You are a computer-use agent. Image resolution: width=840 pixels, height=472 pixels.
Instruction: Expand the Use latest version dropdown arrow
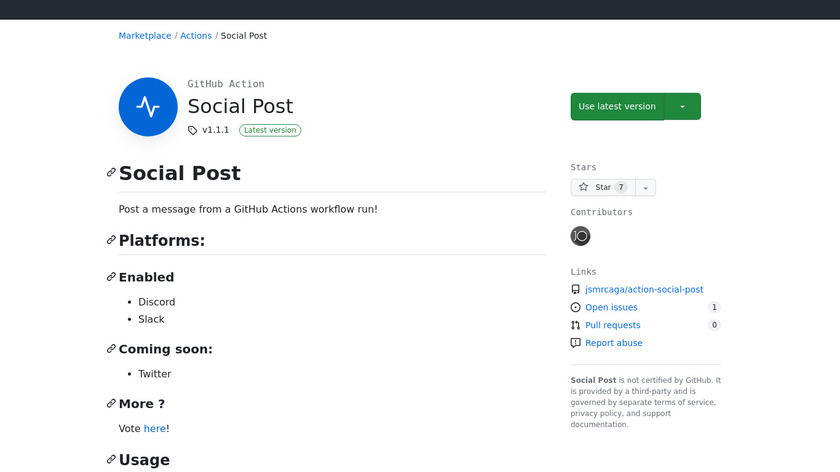[x=682, y=106]
